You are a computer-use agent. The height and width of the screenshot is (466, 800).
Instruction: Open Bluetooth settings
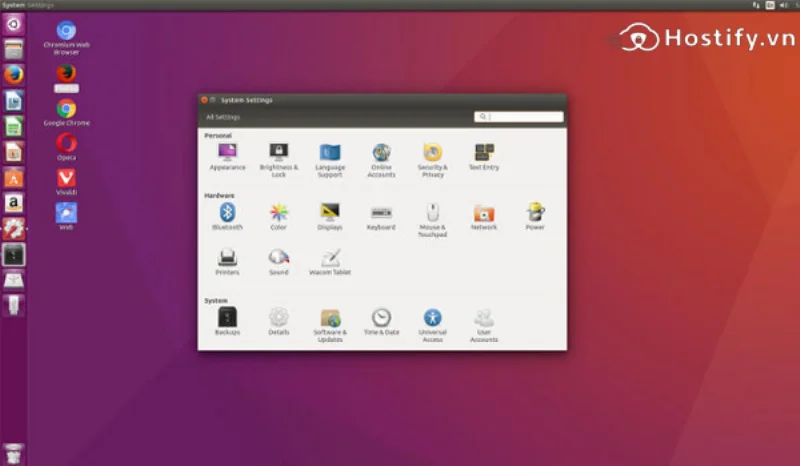click(x=228, y=217)
